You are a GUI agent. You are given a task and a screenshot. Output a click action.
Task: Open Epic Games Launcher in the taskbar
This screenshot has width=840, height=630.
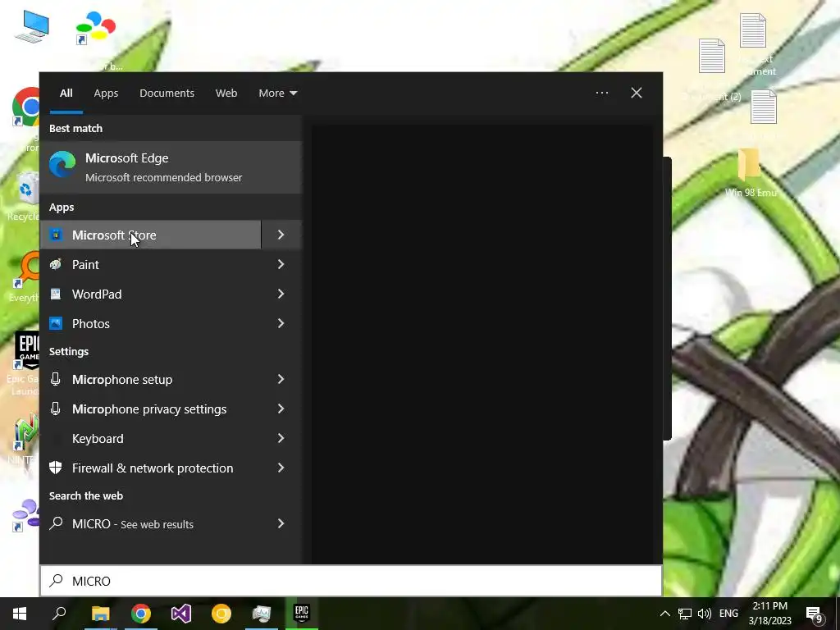[x=302, y=614]
